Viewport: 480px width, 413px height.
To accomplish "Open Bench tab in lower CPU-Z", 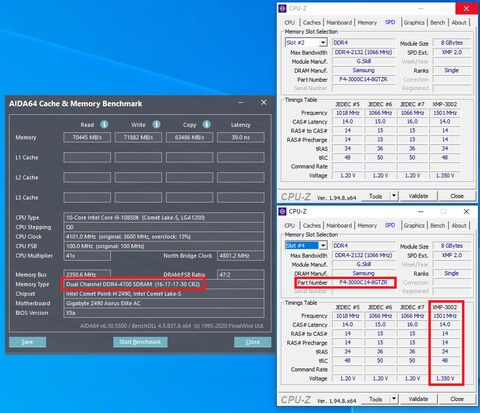I will pyautogui.click(x=438, y=225).
